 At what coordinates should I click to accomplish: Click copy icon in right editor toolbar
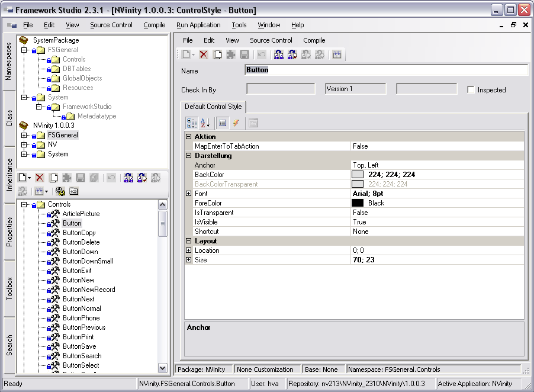coord(217,54)
